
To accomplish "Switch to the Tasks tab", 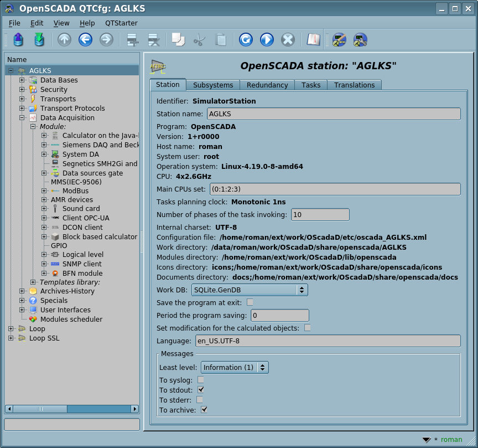I will click(311, 85).
